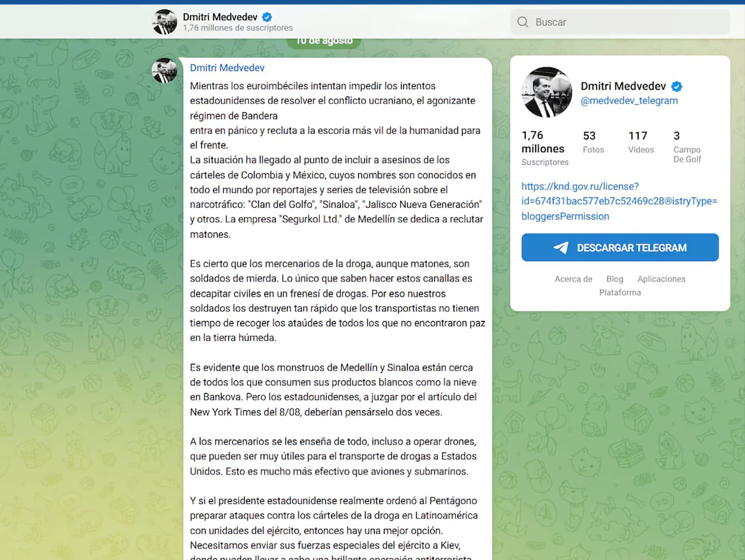
Task: Open the Blog footer link
Action: click(x=615, y=279)
